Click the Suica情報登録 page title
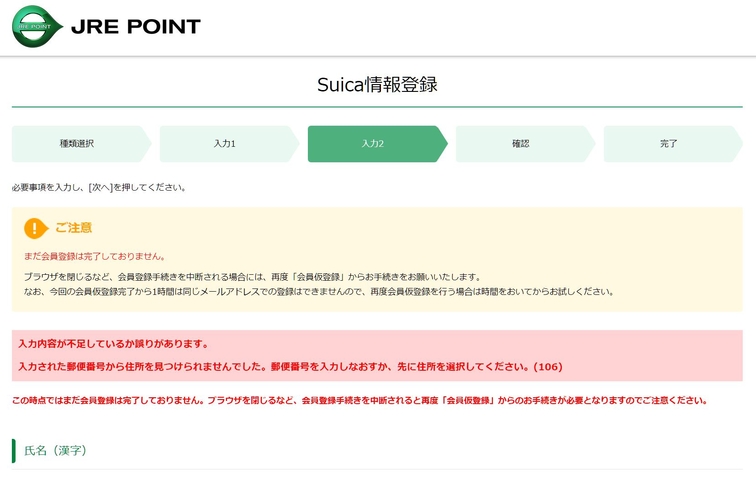The height and width of the screenshot is (480, 756). (377, 85)
